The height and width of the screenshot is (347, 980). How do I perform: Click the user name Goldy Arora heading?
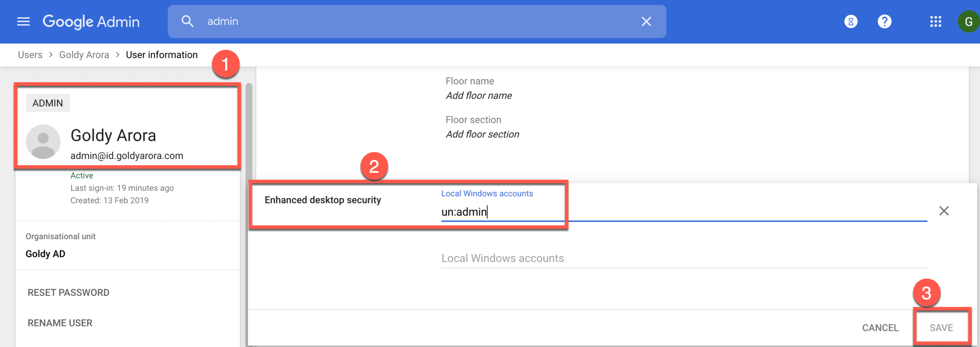[113, 135]
